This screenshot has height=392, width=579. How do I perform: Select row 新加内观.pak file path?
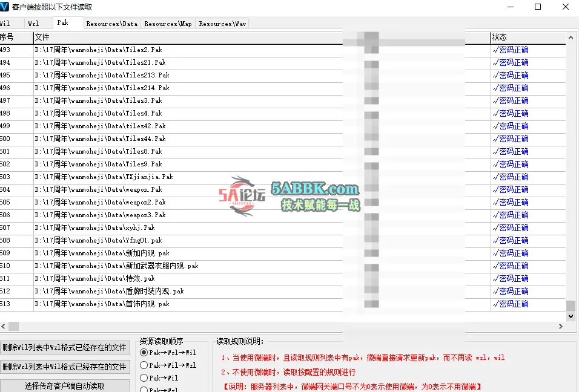click(x=102, y=253)
